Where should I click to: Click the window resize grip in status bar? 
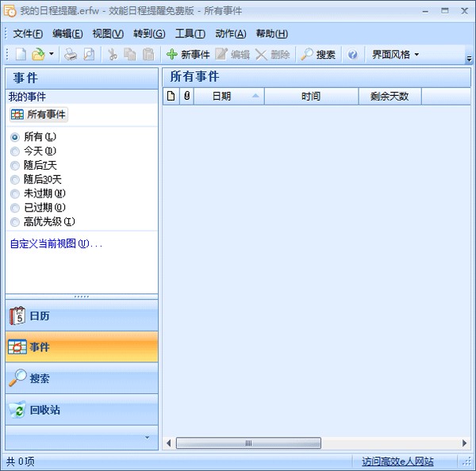coord(467,462)
